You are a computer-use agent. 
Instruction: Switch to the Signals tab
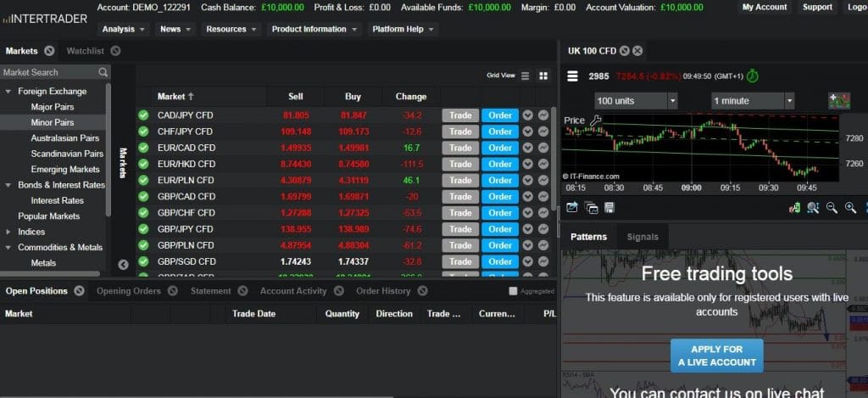coord(642,237)
